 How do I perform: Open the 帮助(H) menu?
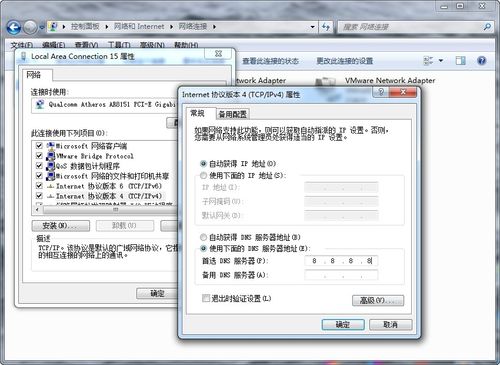pyautogui.click(x=186, y=45)
